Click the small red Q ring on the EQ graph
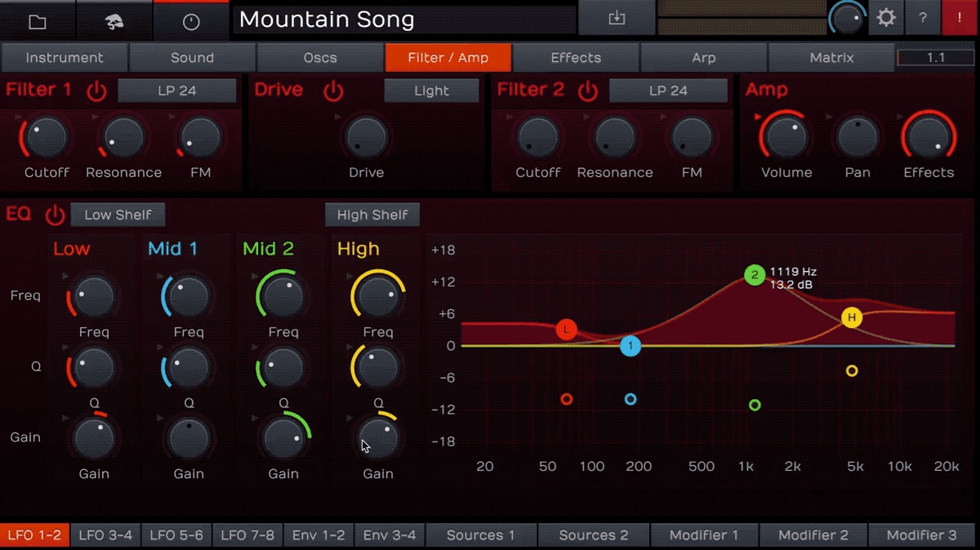Viewport: 980px width, 550px height. (567, 399)
